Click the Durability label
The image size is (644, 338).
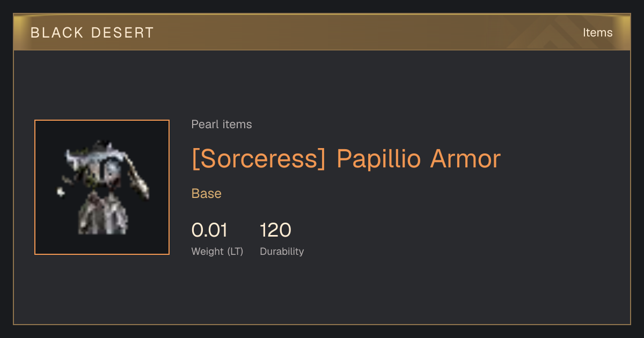(x=282, y=251)
